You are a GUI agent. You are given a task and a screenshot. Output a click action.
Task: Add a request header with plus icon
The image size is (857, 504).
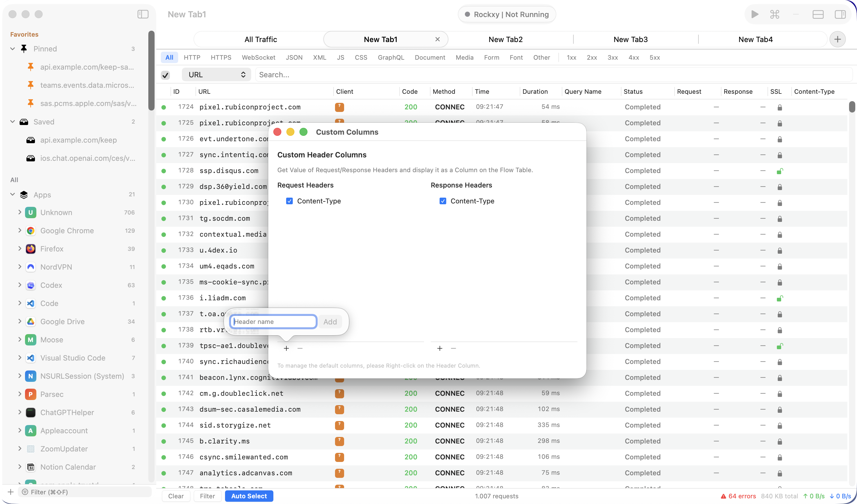coord(286,348)
